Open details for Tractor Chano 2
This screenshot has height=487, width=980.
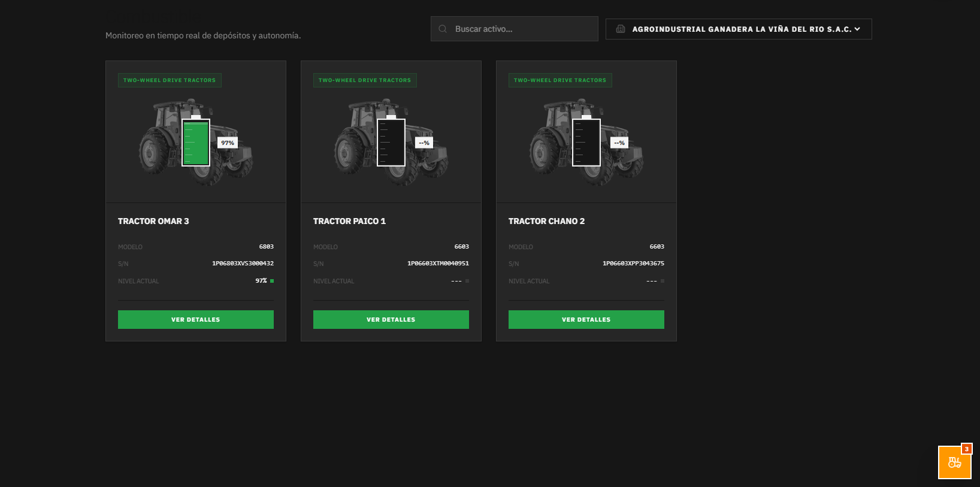[x=586, y=319]
